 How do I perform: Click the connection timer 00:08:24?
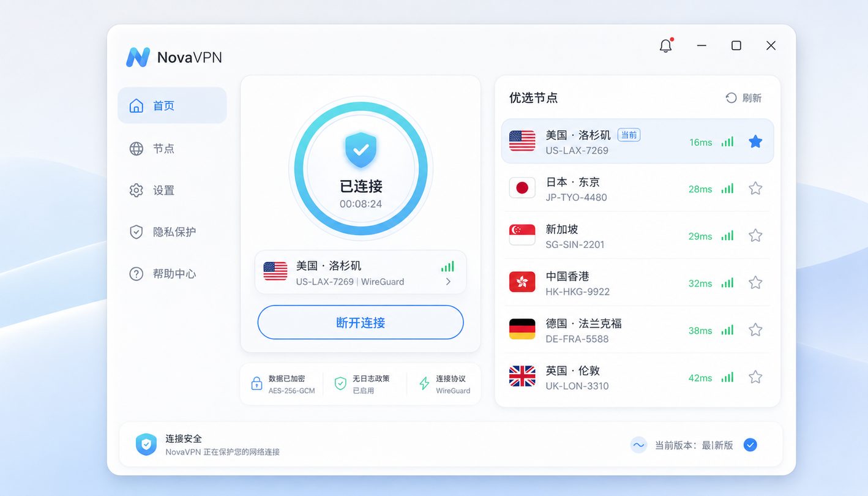[x=361, y=204]
